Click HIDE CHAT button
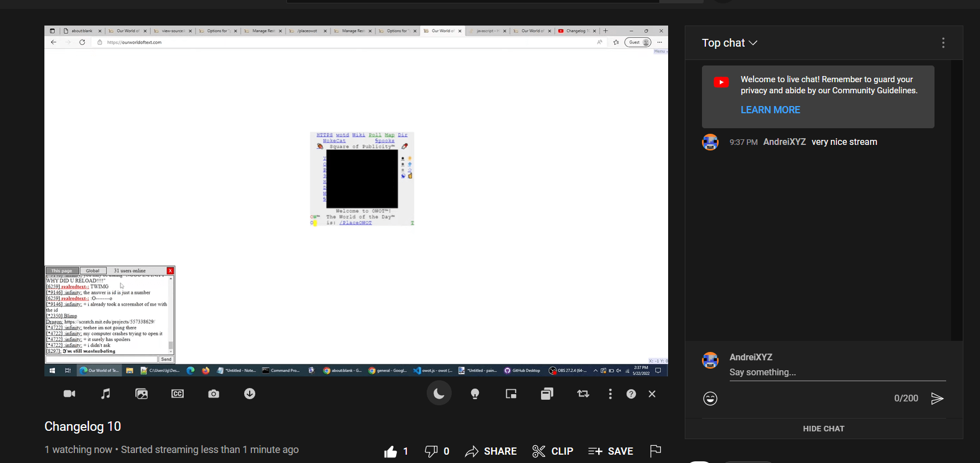 [824, 429]
